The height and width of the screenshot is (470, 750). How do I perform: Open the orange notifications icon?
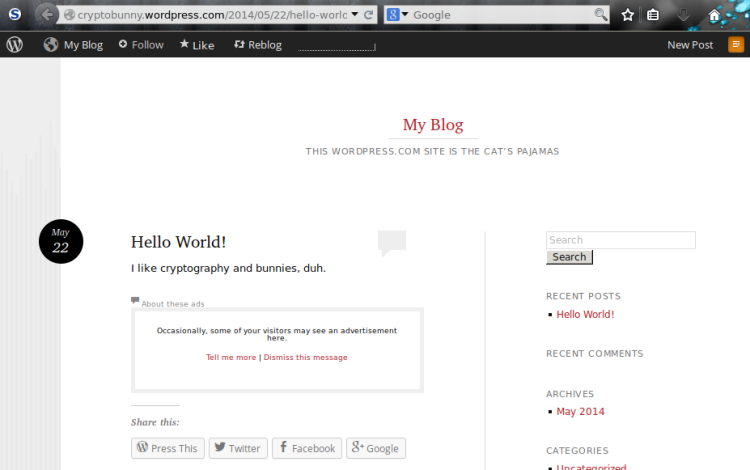tap(736, 44)
